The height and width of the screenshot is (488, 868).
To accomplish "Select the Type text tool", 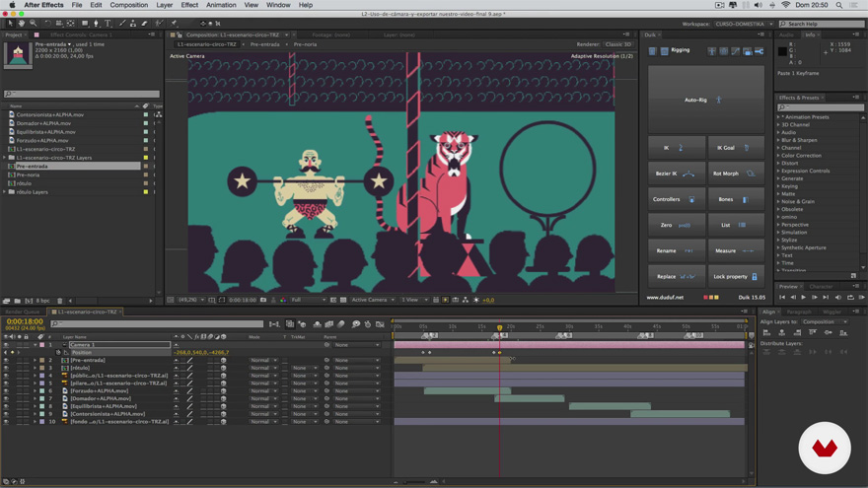I will pos(108,24).
